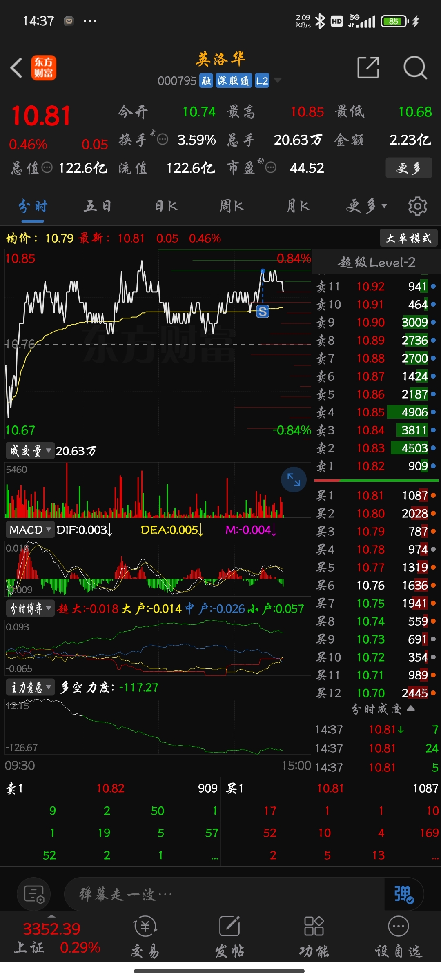Image resolution: width=441 pixels, height=980 pixels.
Task: Type in 弹幕走一波 input field
Action: click(x=224, y=894)
